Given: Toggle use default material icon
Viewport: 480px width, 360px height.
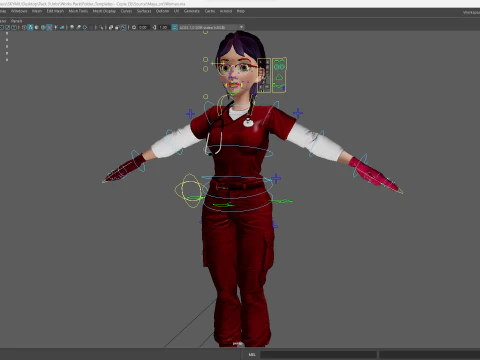Looking at the screenshot, I should pyautogui.click(x=36, y=27).
